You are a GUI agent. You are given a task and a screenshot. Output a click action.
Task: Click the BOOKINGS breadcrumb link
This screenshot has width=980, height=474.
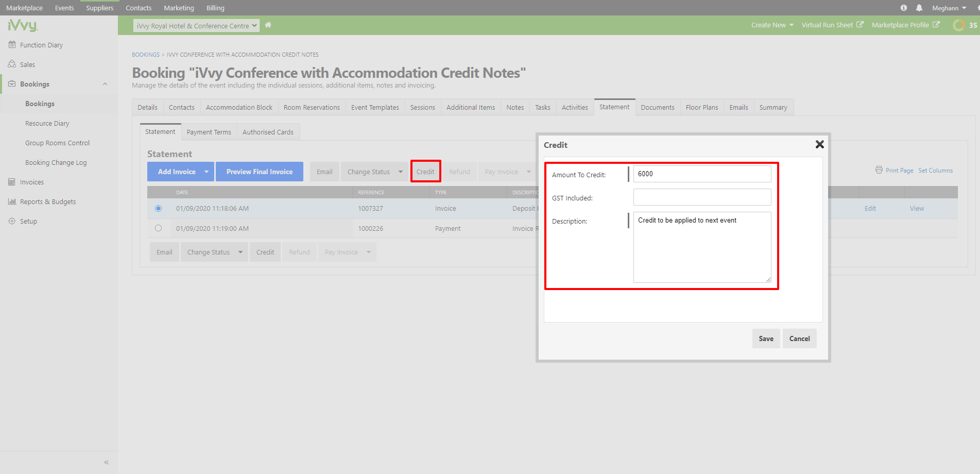point(146,55)
